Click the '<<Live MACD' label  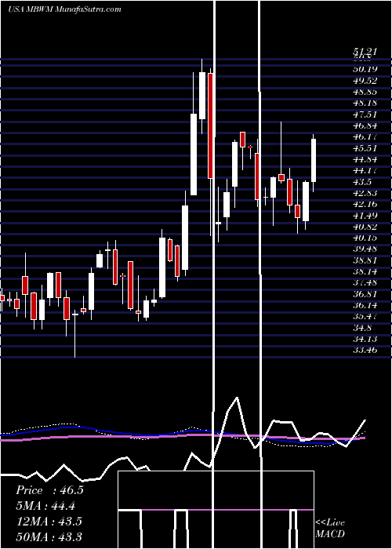pyautogui.click(x=330, y=529)
